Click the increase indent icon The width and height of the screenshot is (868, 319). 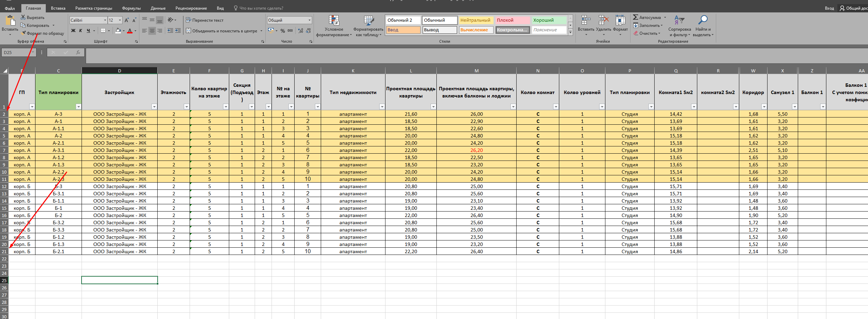tap(178, 31)
